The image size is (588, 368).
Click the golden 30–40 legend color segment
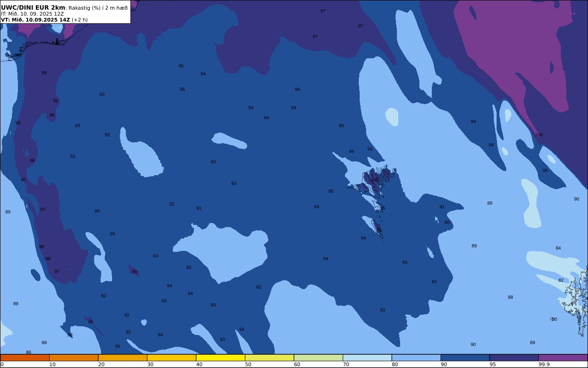(x=171, y=357)
